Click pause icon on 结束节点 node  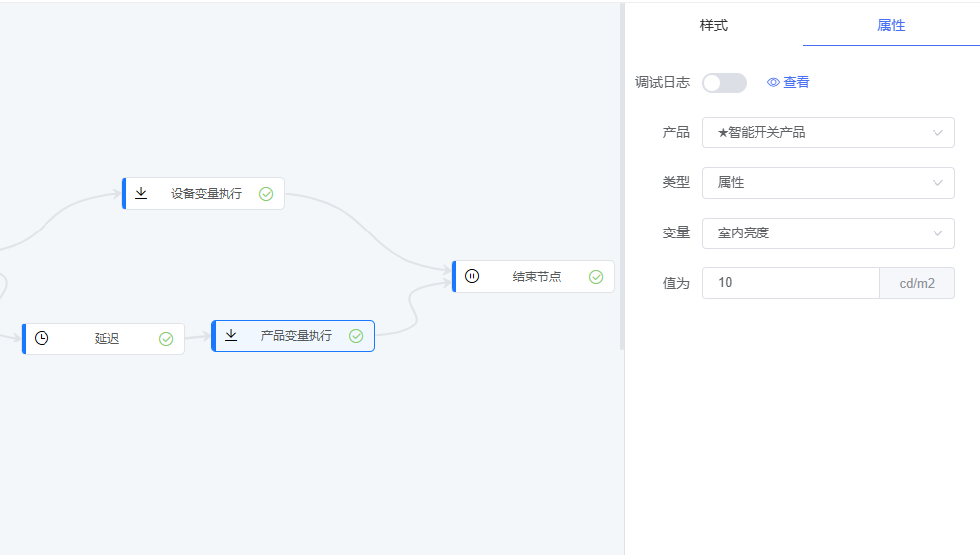point(472,276)
